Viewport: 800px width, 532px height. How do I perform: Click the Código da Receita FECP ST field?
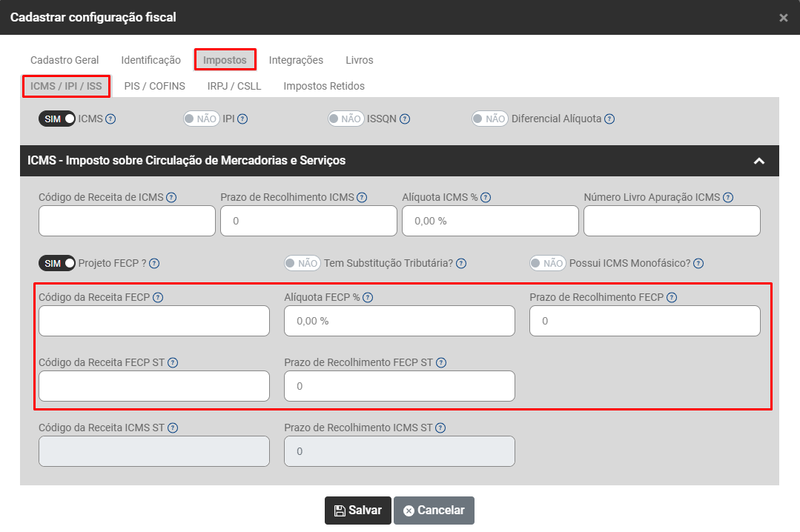tap(154, 386)
